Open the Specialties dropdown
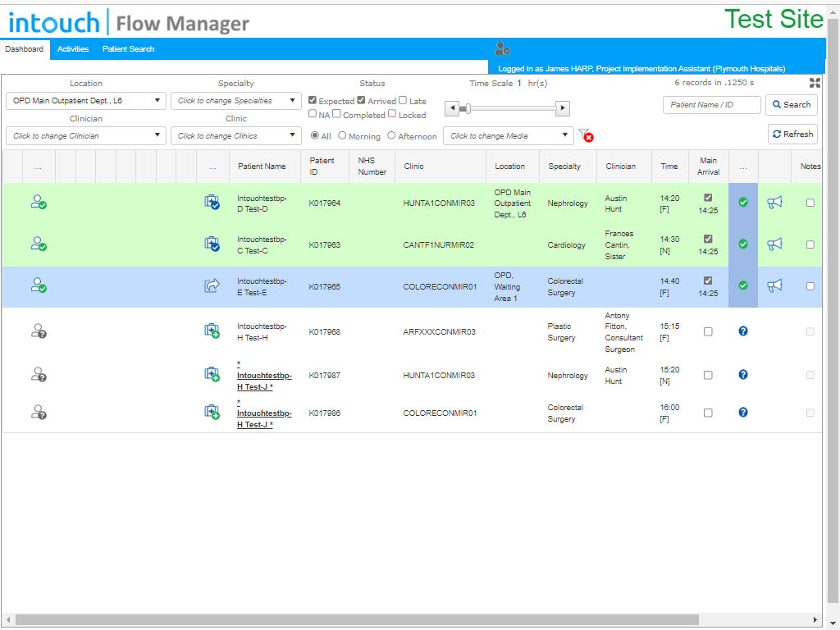This screenshot has width=840, height=630. (x=235, y=101)
